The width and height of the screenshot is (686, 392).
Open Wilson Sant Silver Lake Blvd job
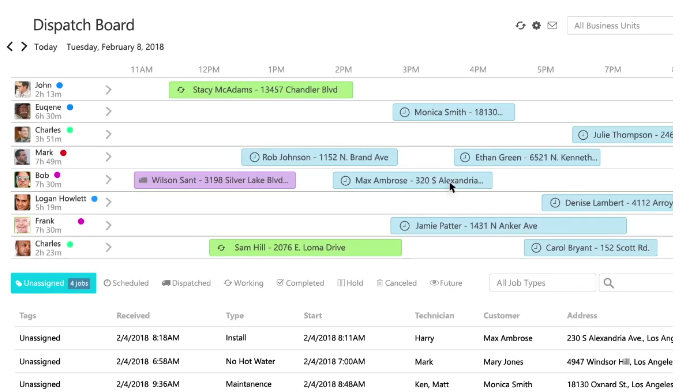[215, 180]
